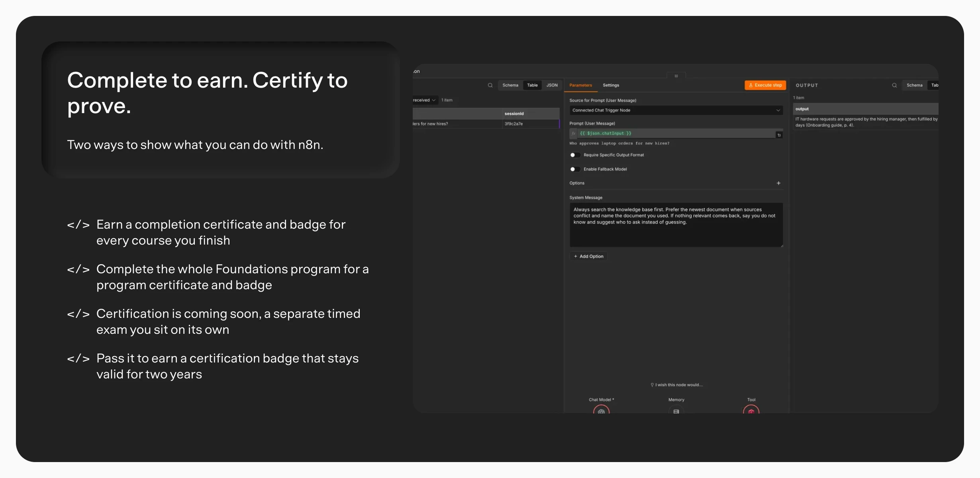
Task: Click the IT hardware requests output text
Action: (866, 122)
